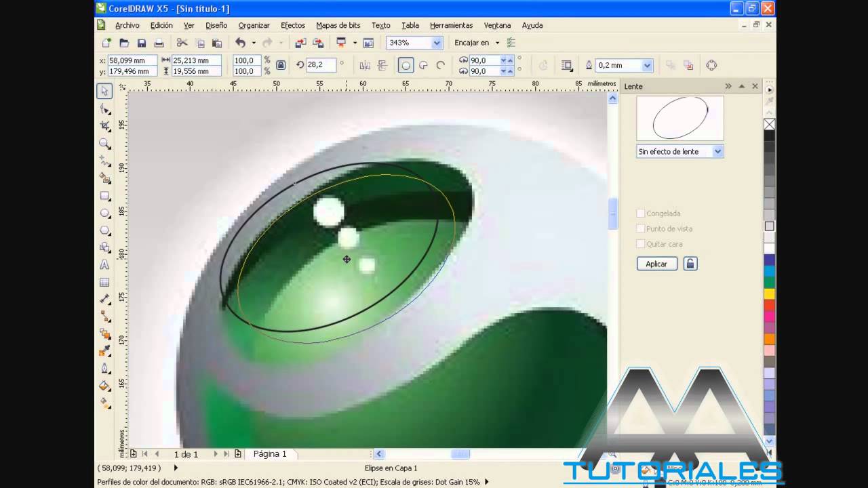
Task: Select the Basic Shapes tool
Action: pyautogui.click(x=104, y=247)
